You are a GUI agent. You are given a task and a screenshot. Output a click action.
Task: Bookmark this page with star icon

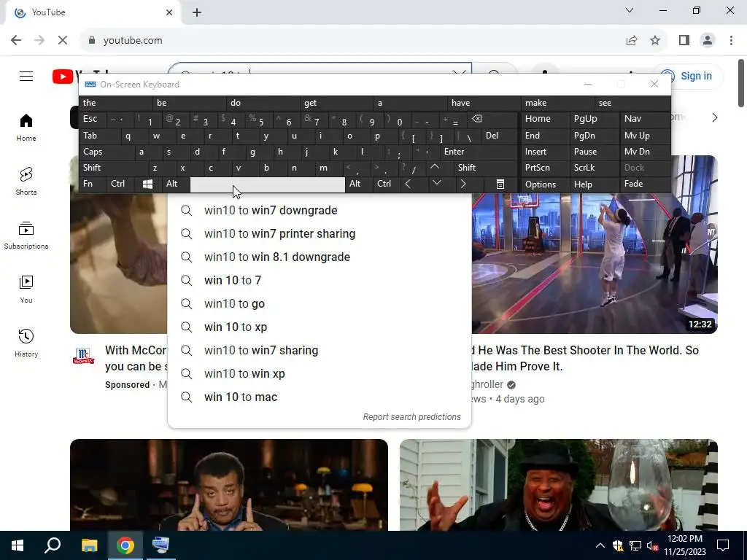(655, 41)
